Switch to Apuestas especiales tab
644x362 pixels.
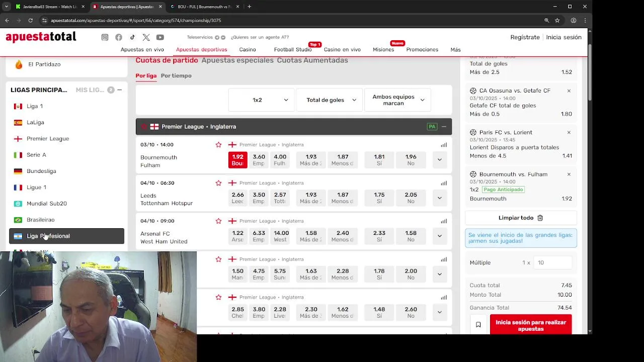click(237, 60)
